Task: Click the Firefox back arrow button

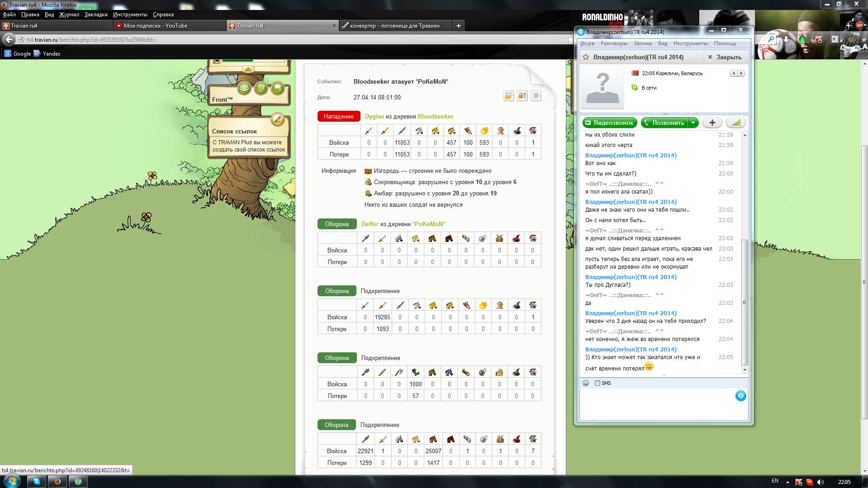Action: pyautogui.click(x=9, y=39)
